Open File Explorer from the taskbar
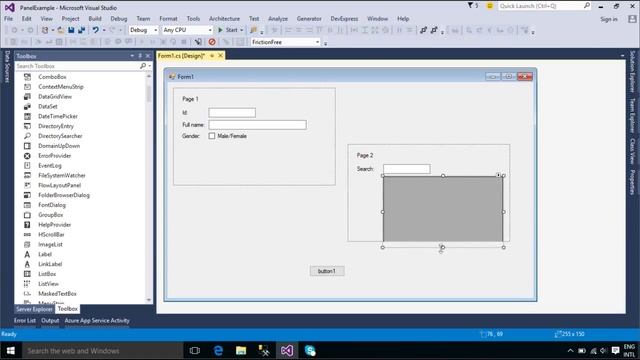Screen dimensions: 640x360 coord(241,351)
